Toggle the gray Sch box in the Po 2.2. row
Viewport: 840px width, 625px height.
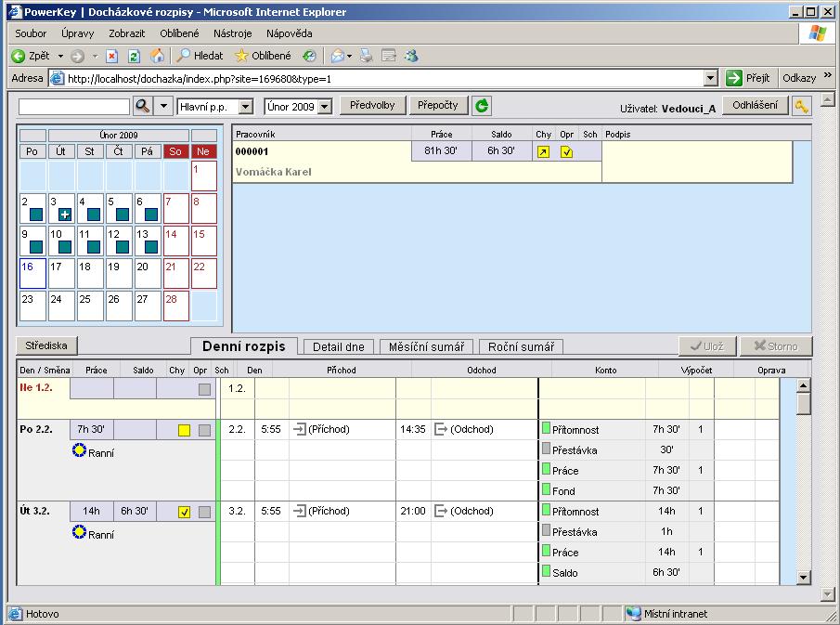[204, 430]
